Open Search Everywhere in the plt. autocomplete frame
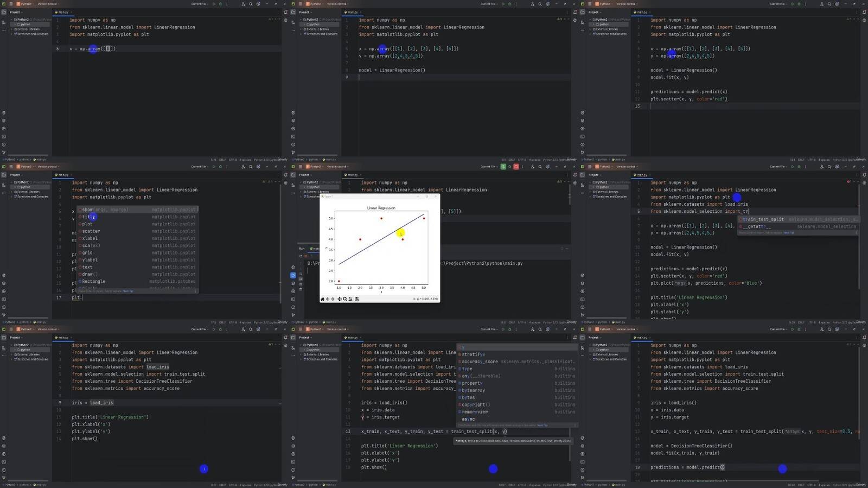 250,167
